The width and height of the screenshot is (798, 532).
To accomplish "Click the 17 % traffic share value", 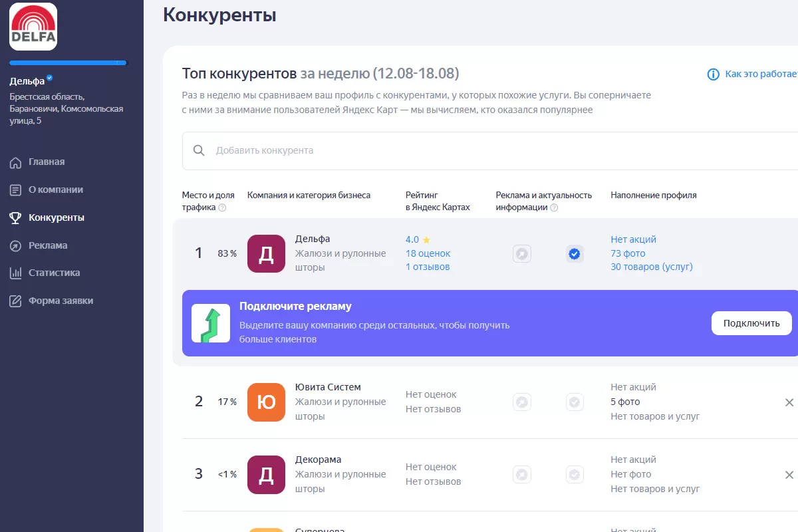I will 227,402.
